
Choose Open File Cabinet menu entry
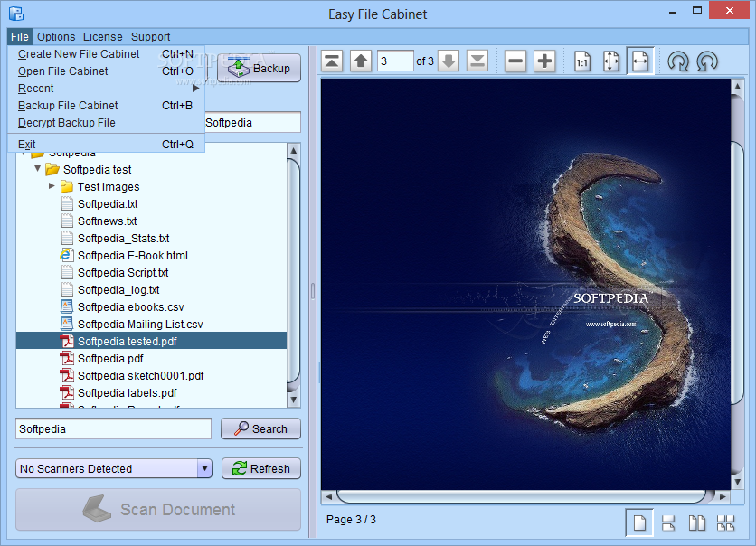(106, 71)
